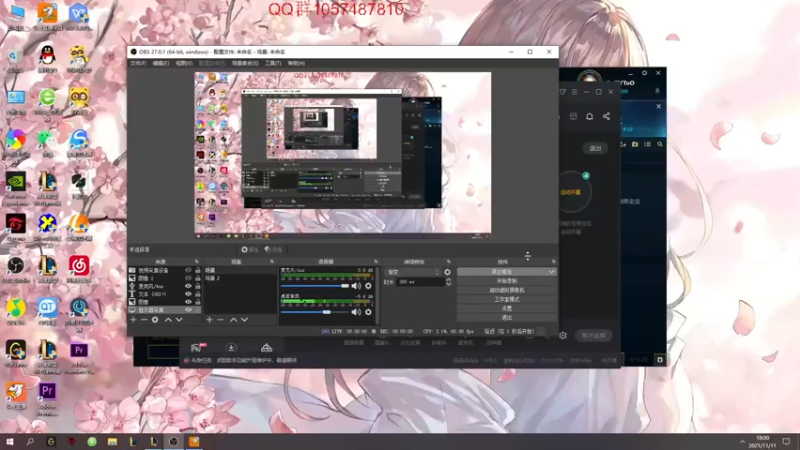This screenshot has height=450, width=800.
Task: Toggle visibility of Video Capture Device source
Action: [x=188, y=270]
